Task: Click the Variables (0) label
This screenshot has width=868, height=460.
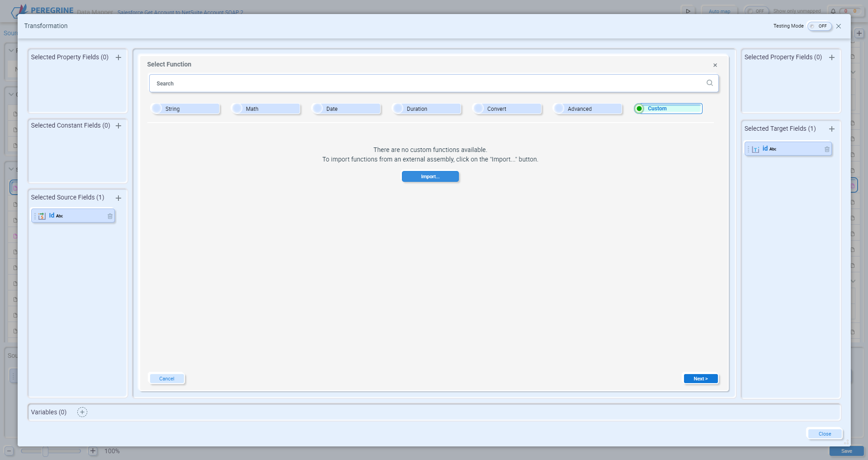Action: coord(49,412)
